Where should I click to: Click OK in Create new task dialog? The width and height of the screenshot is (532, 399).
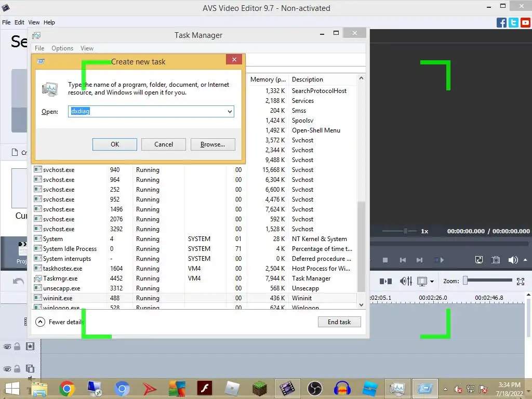tap(115, 144)
